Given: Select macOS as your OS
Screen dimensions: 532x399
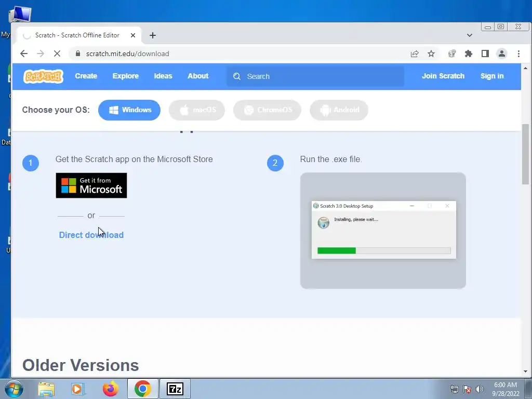Looking at the screenshot, I should (197, 110).
